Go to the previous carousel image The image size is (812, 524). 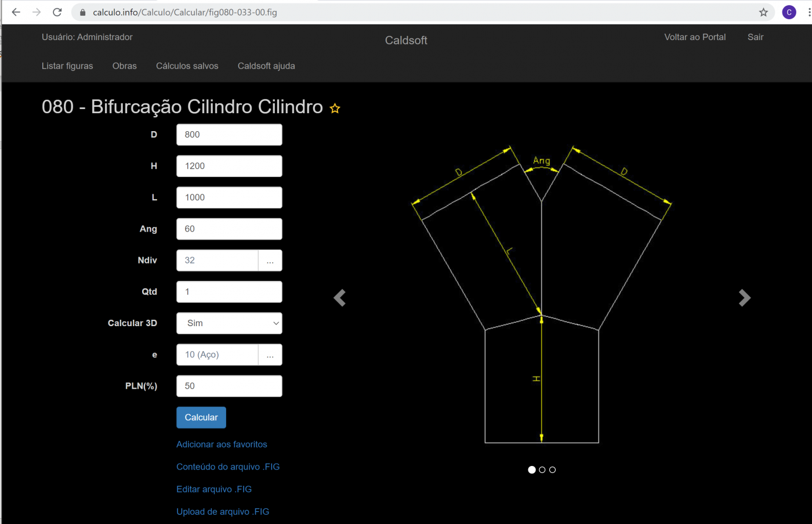click(x=340, y=298)
